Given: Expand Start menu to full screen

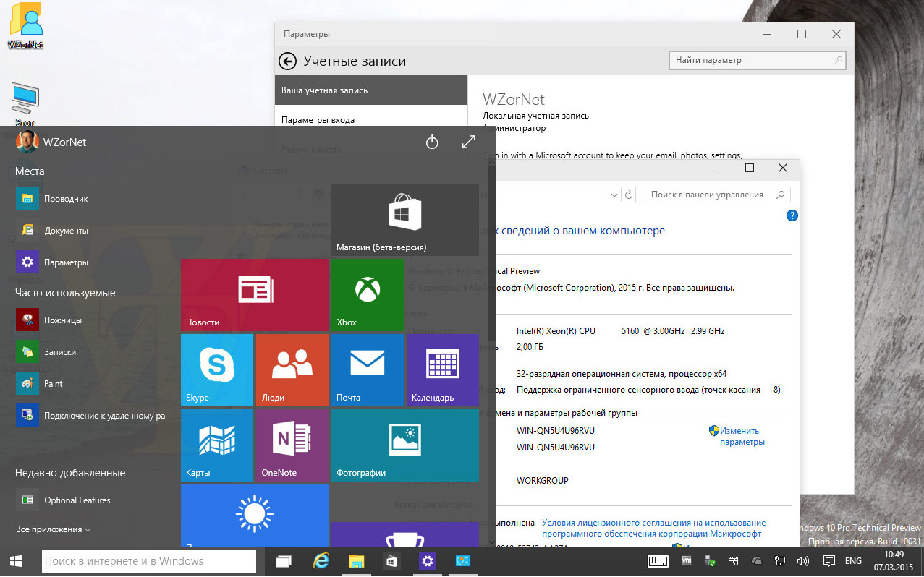Looking at the screenshot, I should [x=468, y=142].
